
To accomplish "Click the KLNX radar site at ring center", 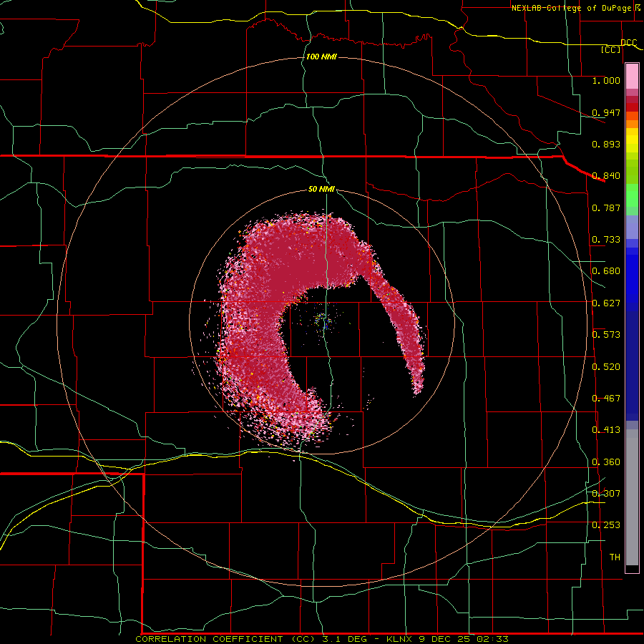I will click(x=323, y=321).
